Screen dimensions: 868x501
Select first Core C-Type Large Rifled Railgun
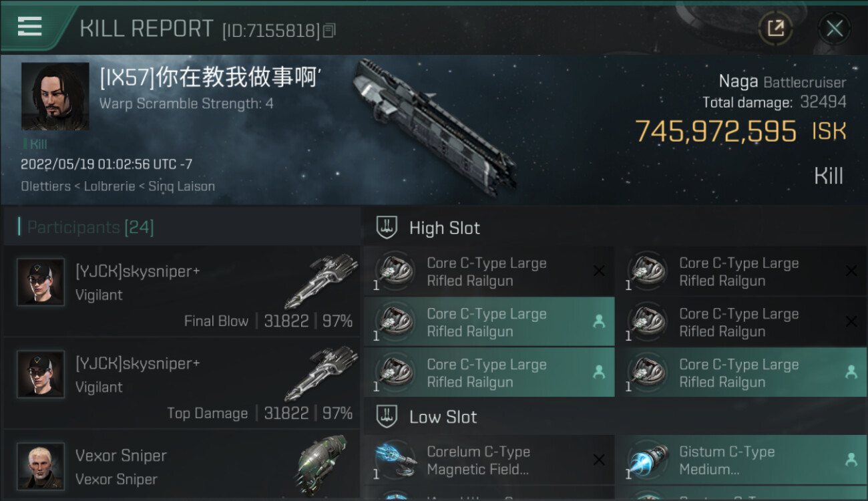click(489, 272)
